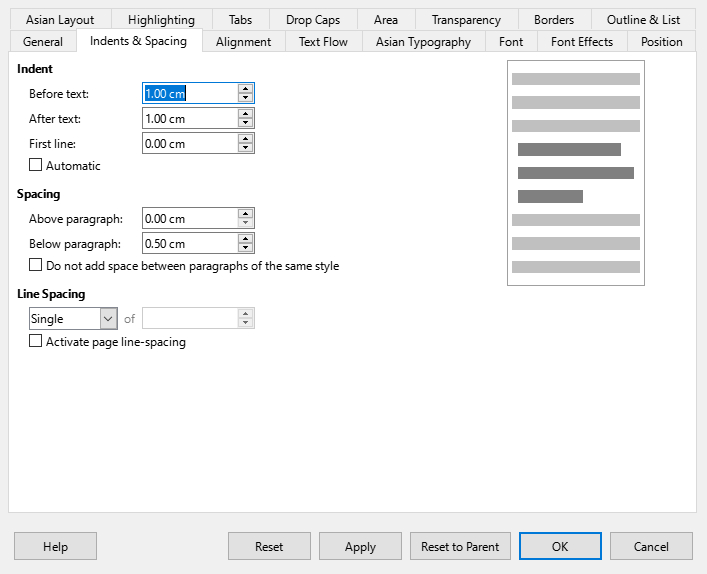Decrease the Before text indent value
707x574 pixels.
coord(245,98)
